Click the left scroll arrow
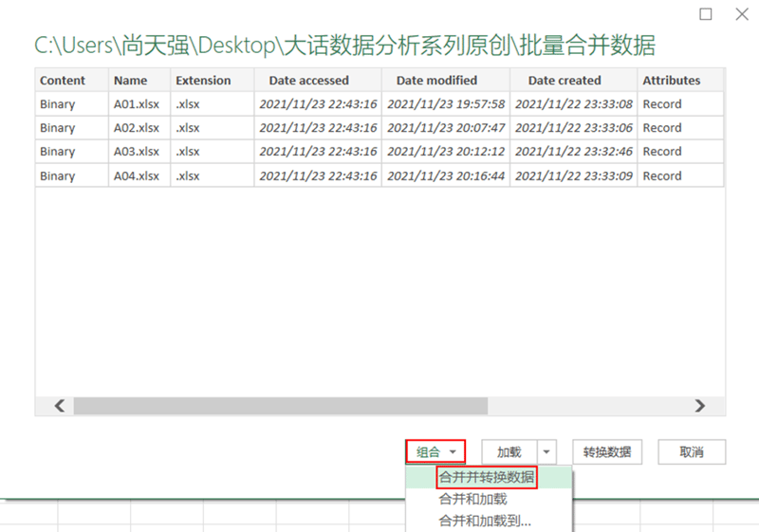Image resolution: width=759 pixels, height=532 pixels. tap(60, 406)
